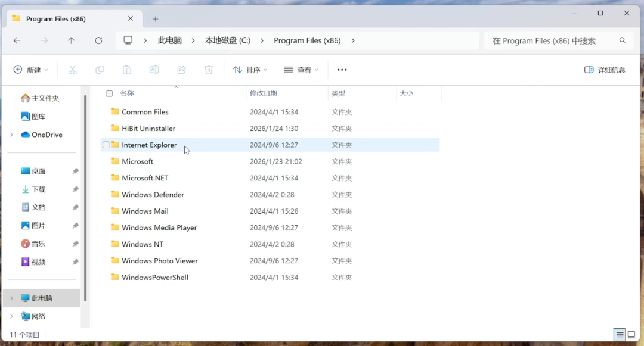Toggle the 详细信息 details pane
Screen dimensions: 644x346
click(x=605, y=70)
